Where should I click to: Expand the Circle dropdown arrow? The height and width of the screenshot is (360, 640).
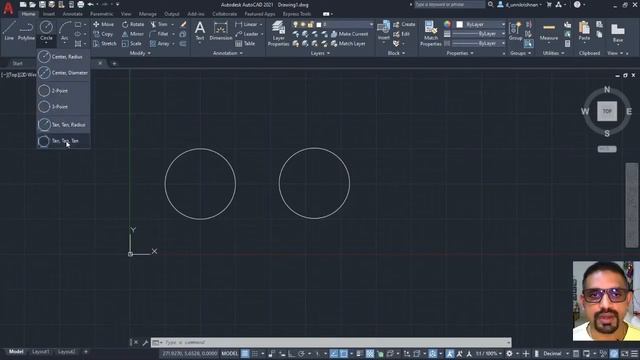click(46, 42)
